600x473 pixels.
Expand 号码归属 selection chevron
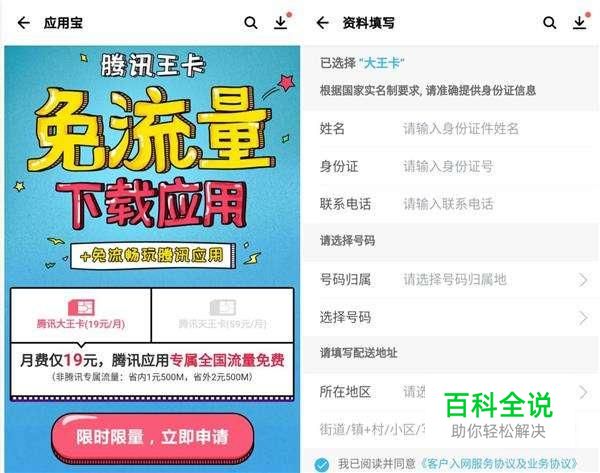pyautogui.click(x=583, y=280)
